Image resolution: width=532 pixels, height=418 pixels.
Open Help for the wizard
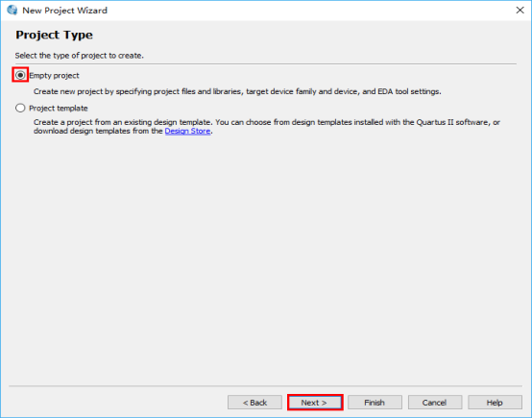click(x=495, y=403)
